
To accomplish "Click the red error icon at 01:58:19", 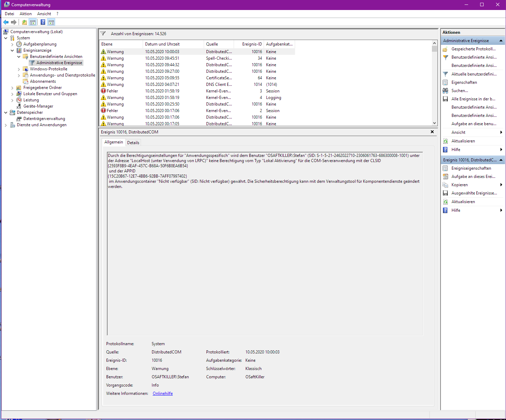I will click(103, 91).
